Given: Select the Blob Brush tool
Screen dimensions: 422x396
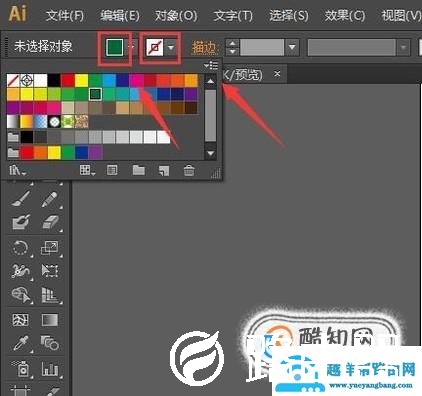Looking at the screenshot, I should pos(21,222).
